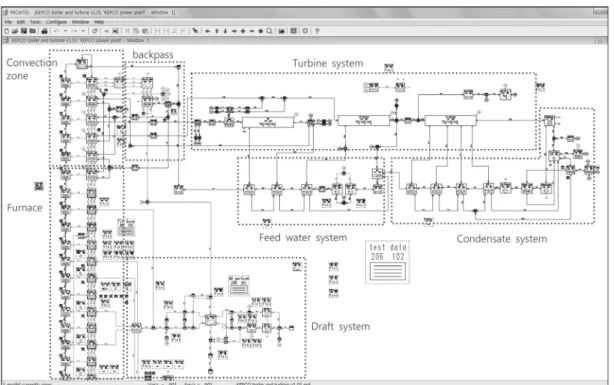Click the New document toolbar icon
The height and width of the screenshot is (385, 614).
7,31
